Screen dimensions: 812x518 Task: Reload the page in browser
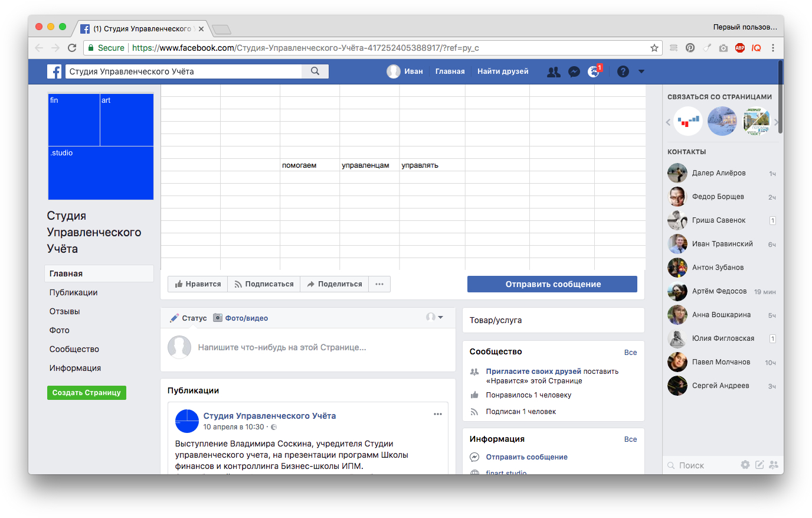tap(72, 48)
